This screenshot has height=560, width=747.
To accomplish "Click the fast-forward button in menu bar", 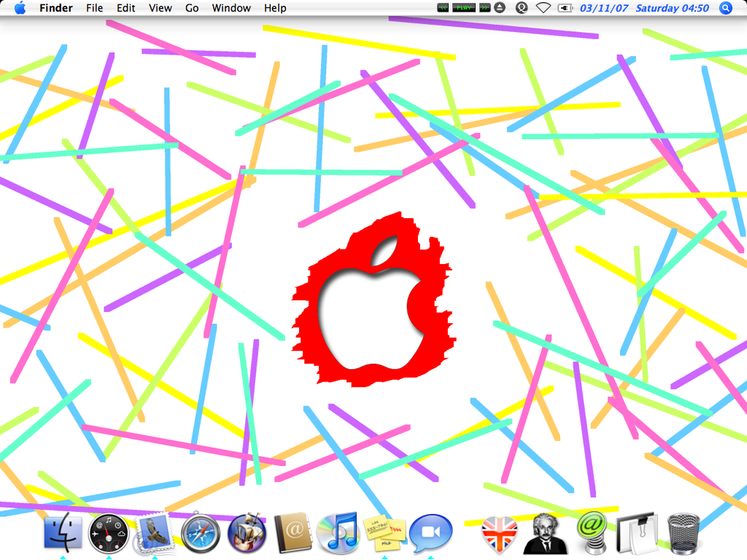I will [485, 7].
